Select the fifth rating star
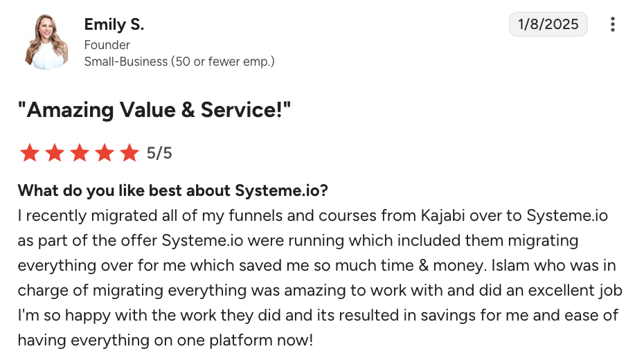The image size is (644, 360). [x=129, y=153]
